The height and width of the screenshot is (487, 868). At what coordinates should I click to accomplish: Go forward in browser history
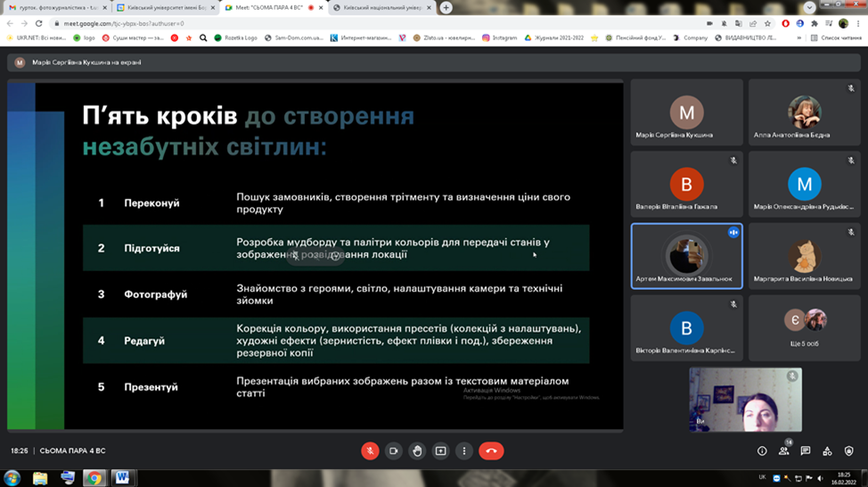pyautogui.click(x=24, y=23)
